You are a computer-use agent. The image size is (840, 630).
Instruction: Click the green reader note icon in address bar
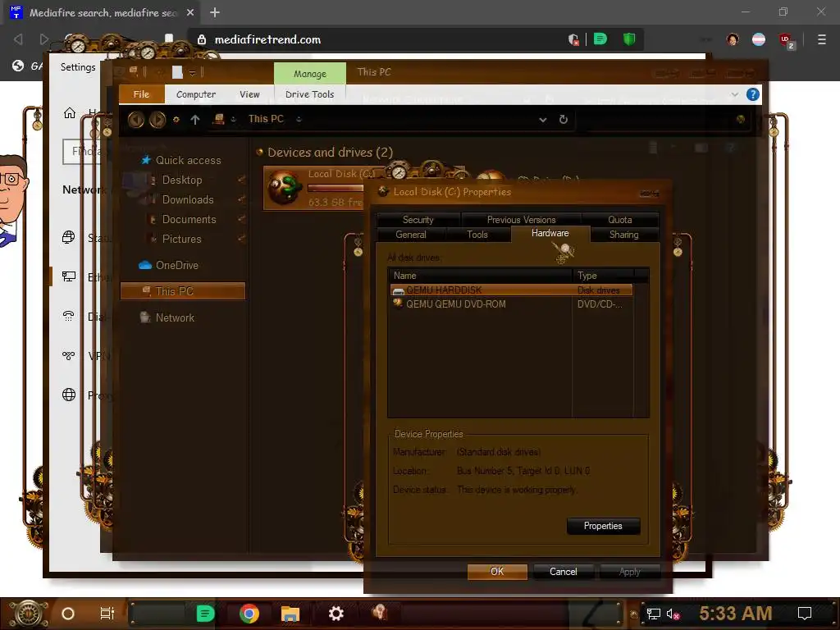pyautogui.click(x=600, y=39)
